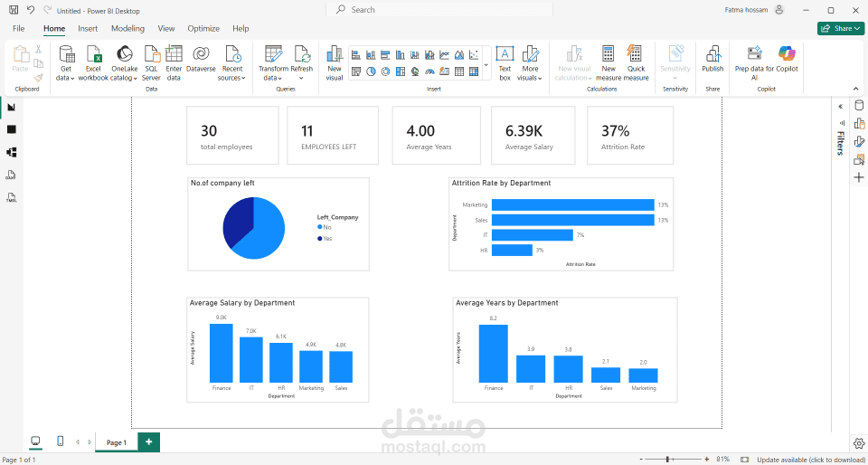
Task: Insert a pie chart visual
Action: click(371, 71)
